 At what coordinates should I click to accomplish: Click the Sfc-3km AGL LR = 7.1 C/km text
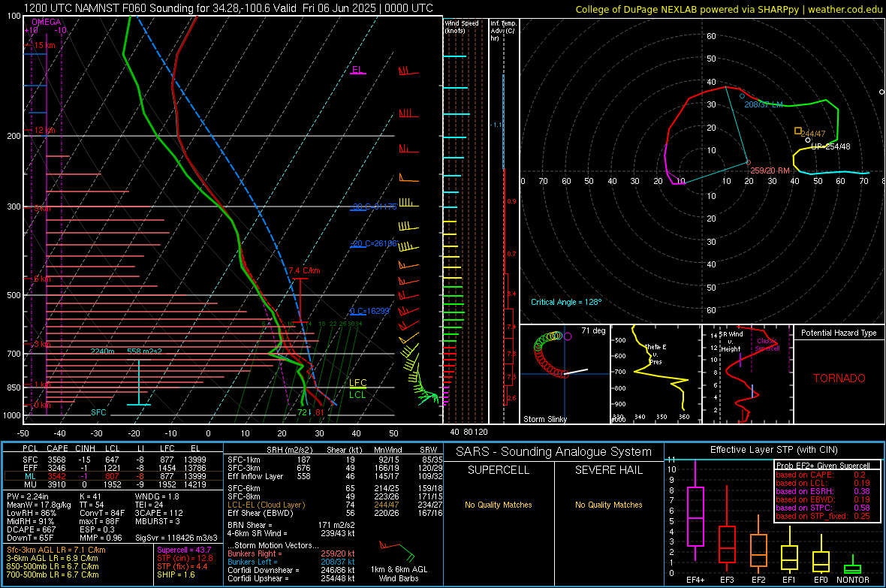point(56,550)
